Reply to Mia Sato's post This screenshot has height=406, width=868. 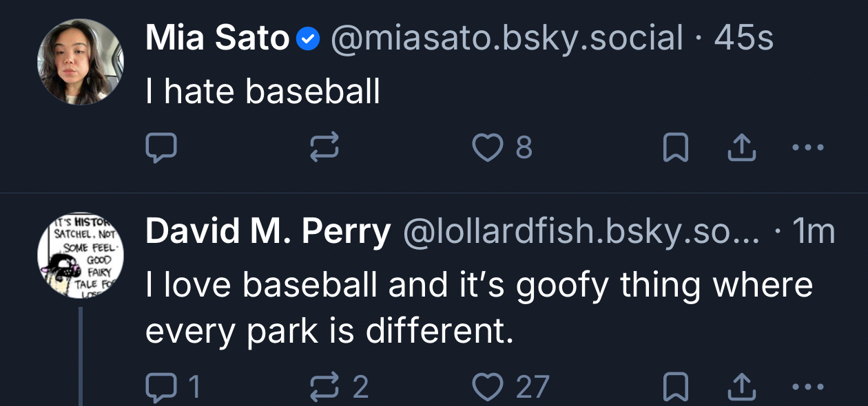[162, 147]
